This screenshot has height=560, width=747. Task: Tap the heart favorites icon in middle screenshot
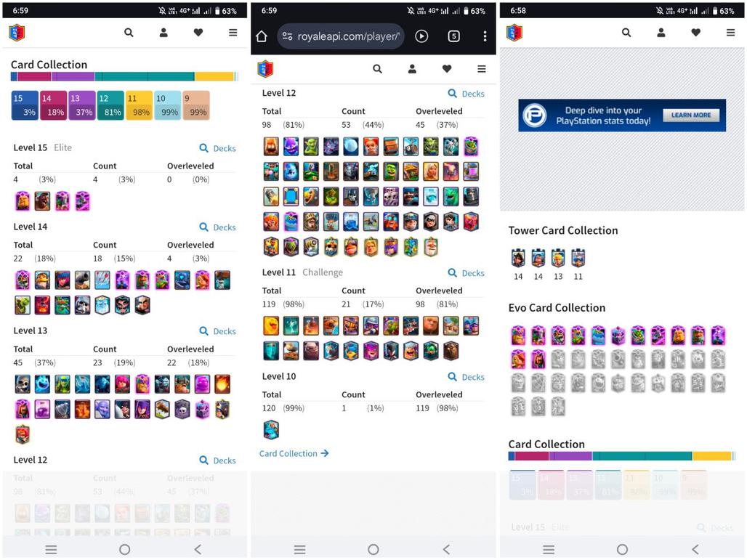tap(447, 69)
